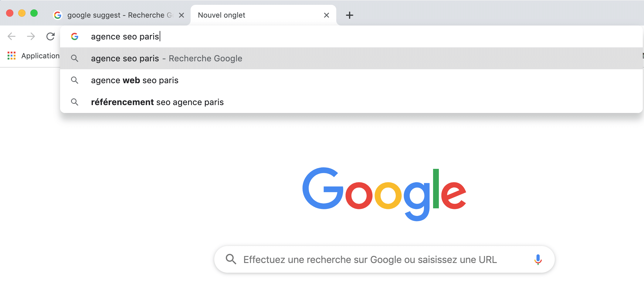The image size is (644, 297).
Task: Select the 'agence web seo paris' suggestion
Action: pyautogui.click(x=135, y=80)
